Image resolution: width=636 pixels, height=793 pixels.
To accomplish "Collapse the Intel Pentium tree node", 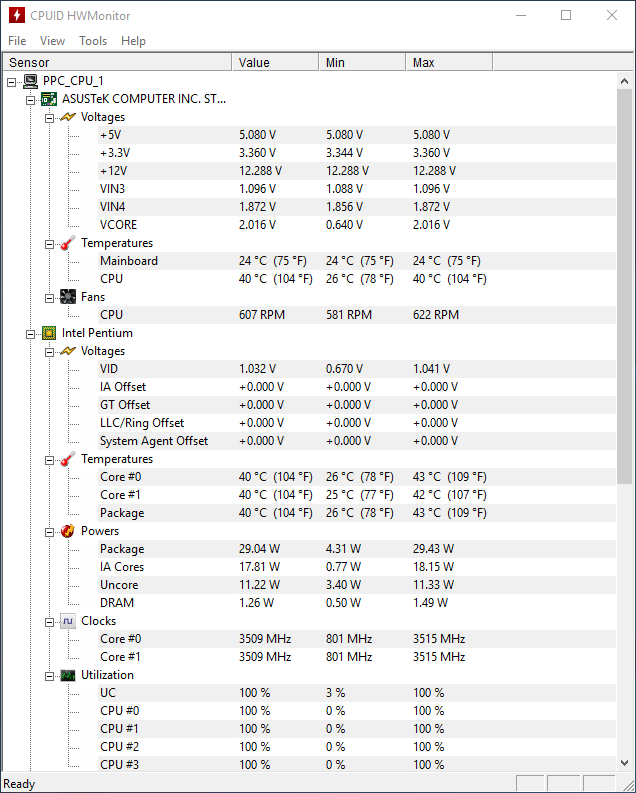I will tap(31, 334).
